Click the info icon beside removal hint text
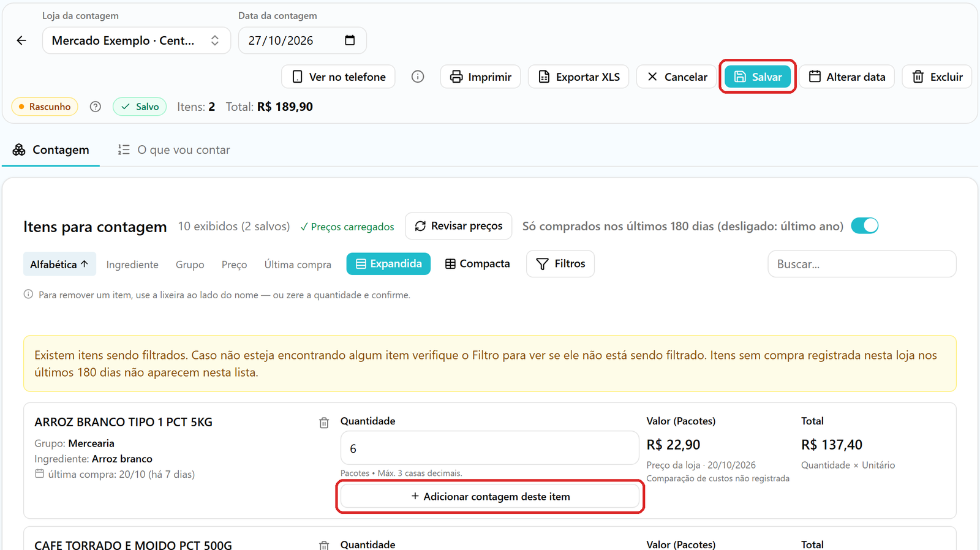 pos(28,295)
